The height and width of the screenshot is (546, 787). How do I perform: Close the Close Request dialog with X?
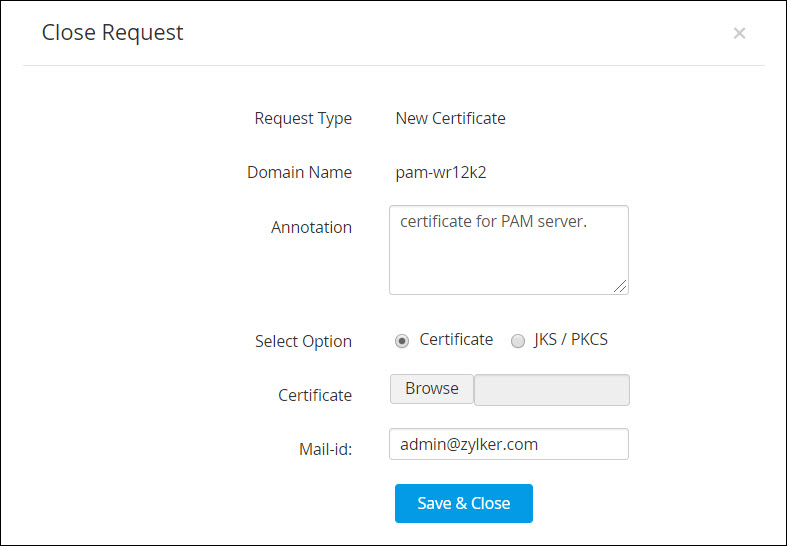click(739, 33)
